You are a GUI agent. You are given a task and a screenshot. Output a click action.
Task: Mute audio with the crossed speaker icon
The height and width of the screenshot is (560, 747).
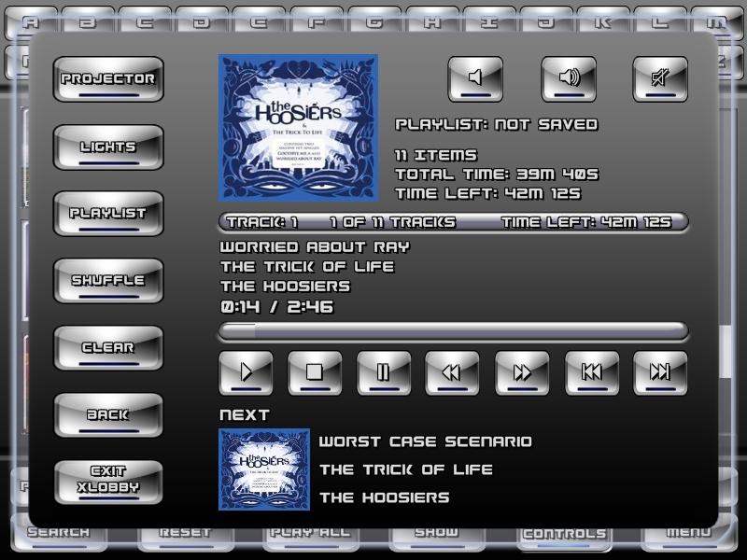660,78
